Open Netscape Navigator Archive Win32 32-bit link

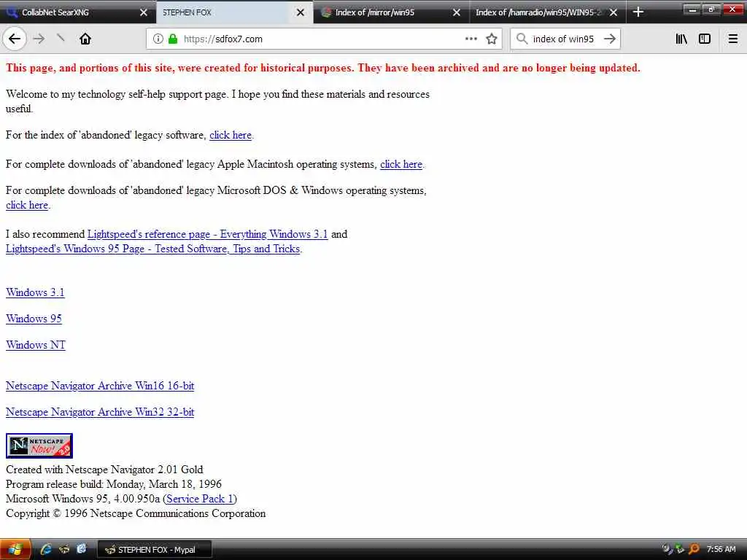coord(100,413)
